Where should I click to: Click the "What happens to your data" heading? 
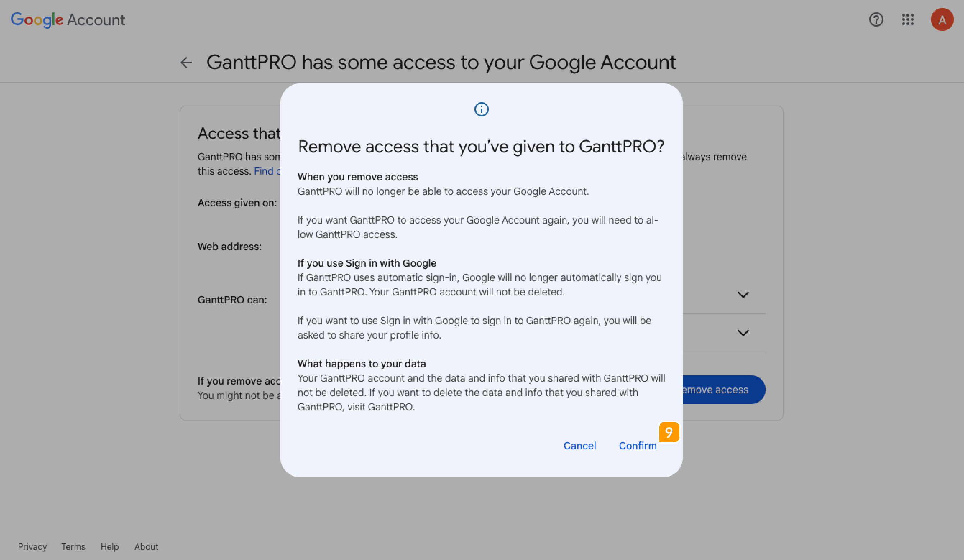362,364
